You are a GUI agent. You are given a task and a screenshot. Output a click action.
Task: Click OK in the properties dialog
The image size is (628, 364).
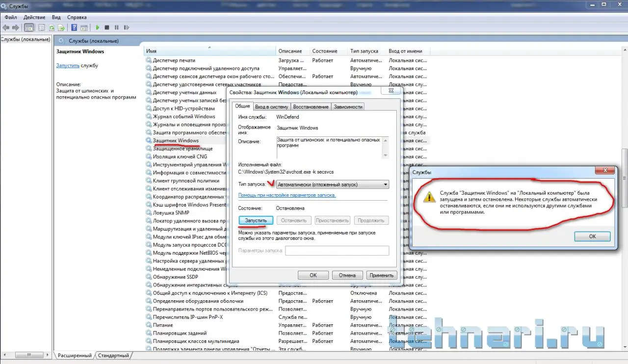313,275
